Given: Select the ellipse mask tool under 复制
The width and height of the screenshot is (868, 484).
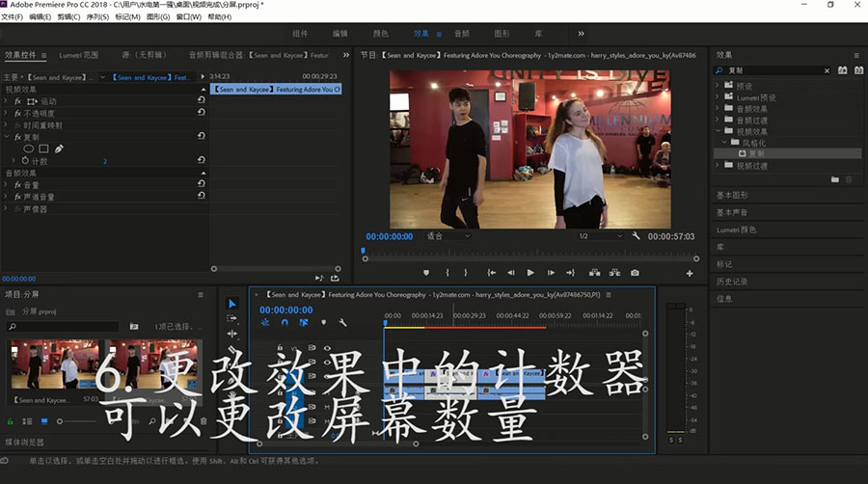Looking at the screenshot, I should pyautogui.click(x=28, y=148).
